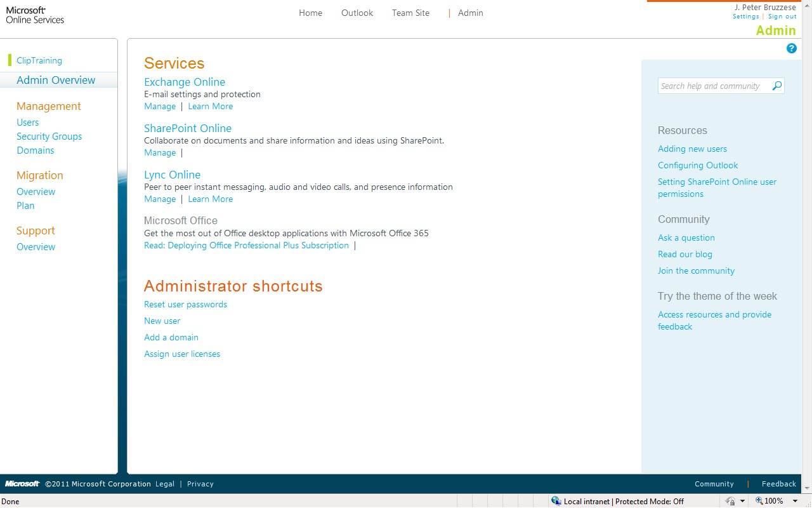This screenshot has width=812, height=508.
Task: Open the security lock dropdown arrow
Action: pos(742,501)
